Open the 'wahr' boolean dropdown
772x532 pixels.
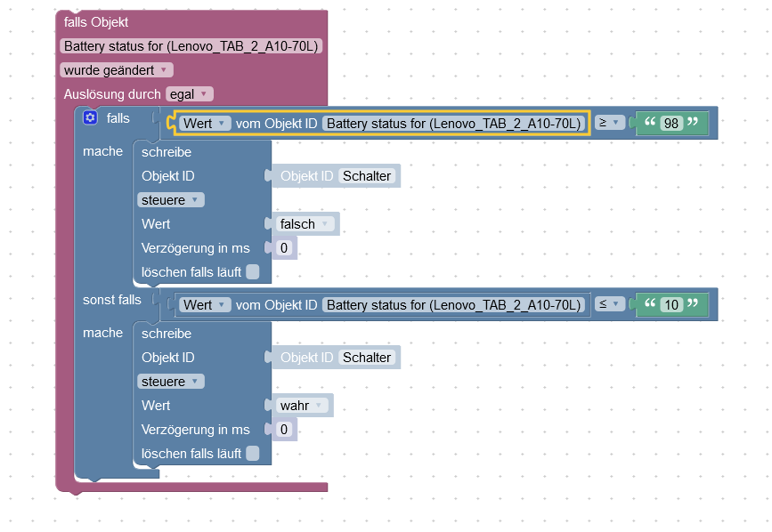(x=302, y=406)
